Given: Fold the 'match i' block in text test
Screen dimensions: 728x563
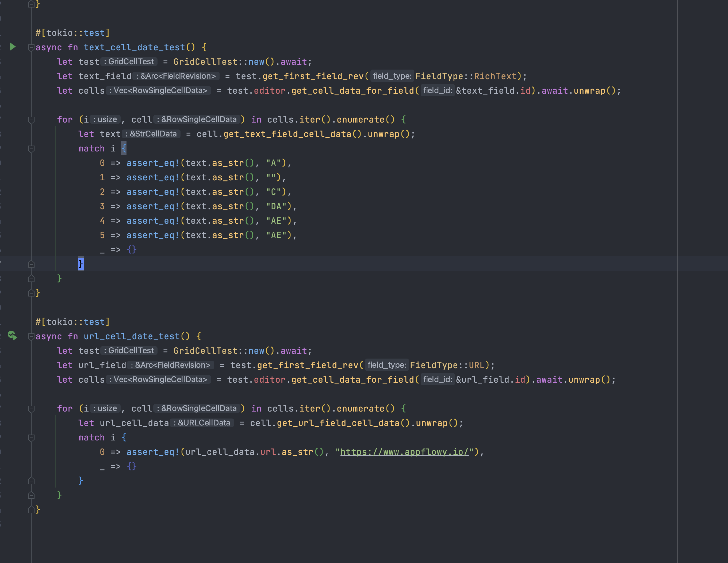Looking at the screenshot, I should pos(31,149).
